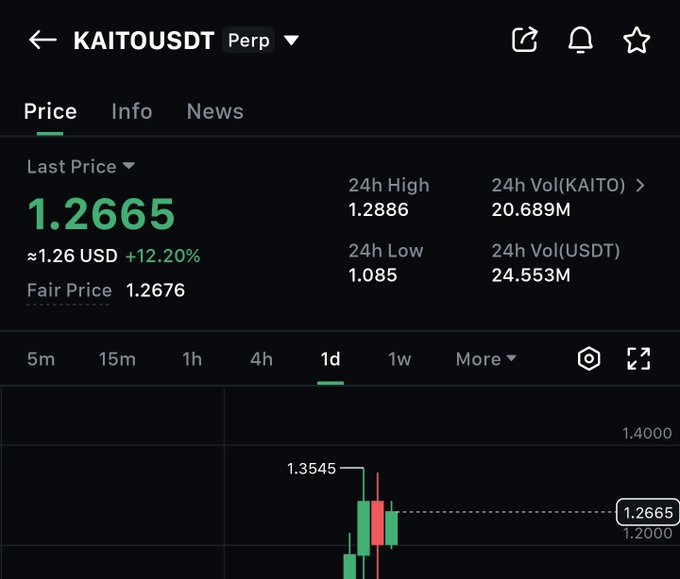Select the 1d timeframe
680x579 pixels.
330,359
